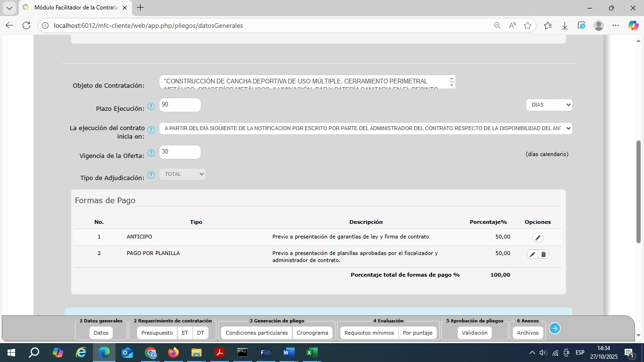Edit the ANTICIPO payment row

[537, 238]
